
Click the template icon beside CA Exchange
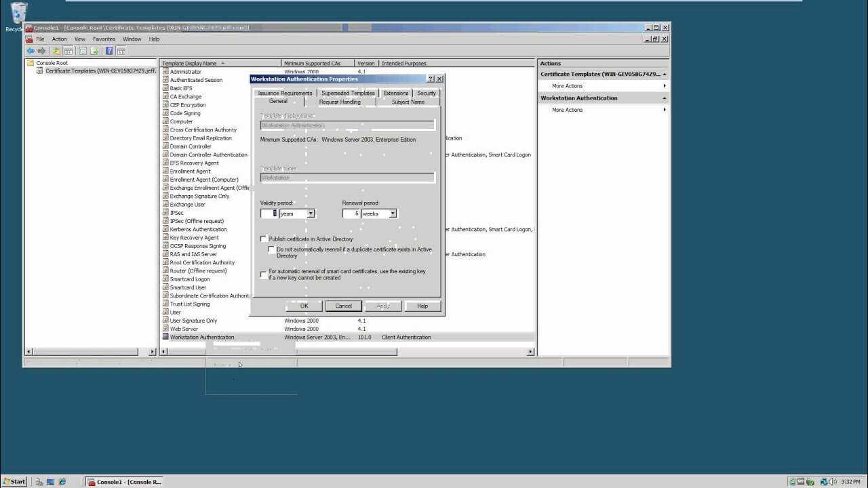pyautogui.click(x=165, y=96)
